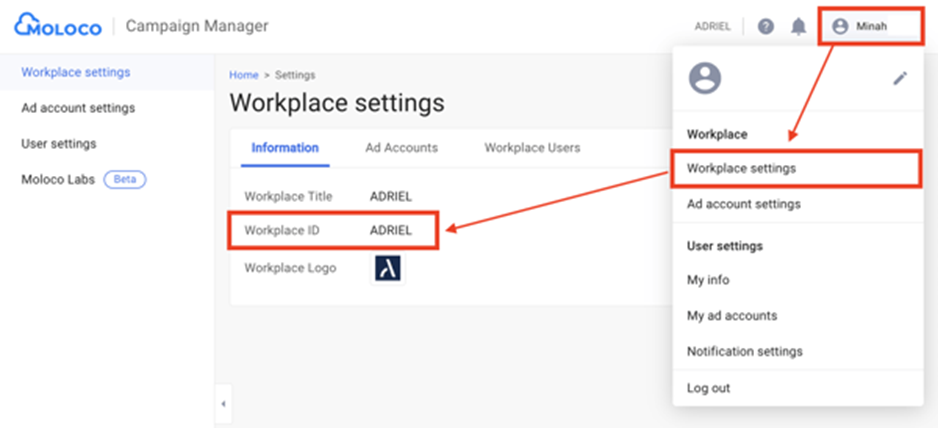Click the avatar icon beside Minah
Screen dimensions: 938x428
[840, 26]
